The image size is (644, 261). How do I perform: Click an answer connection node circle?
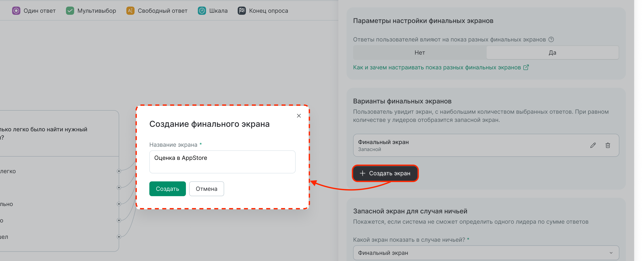coord(119,171)
